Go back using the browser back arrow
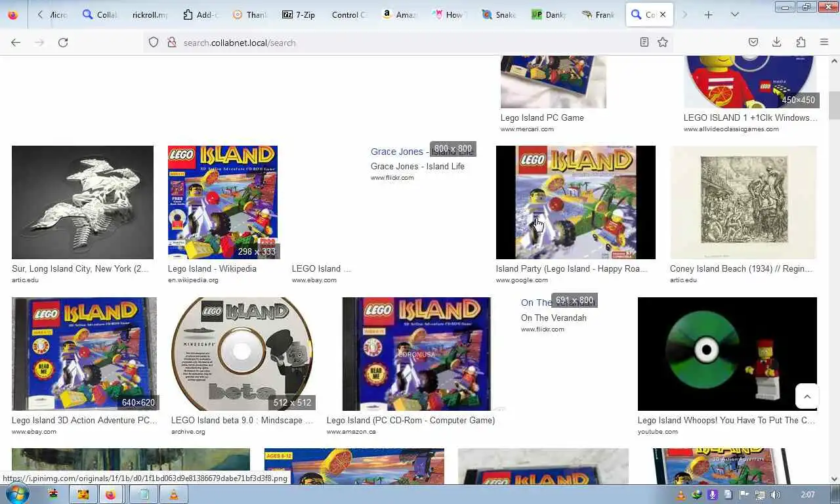The image size is (840, 504). click(16, 43)
